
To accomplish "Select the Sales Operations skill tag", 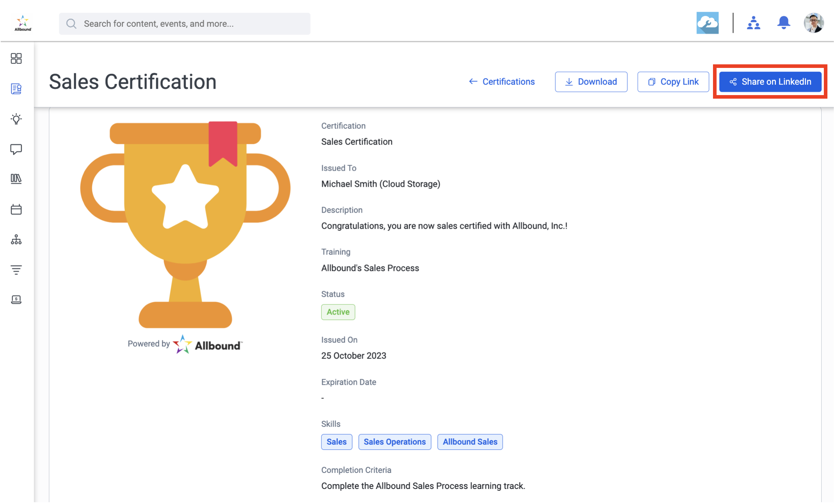I will pos(395,443).
